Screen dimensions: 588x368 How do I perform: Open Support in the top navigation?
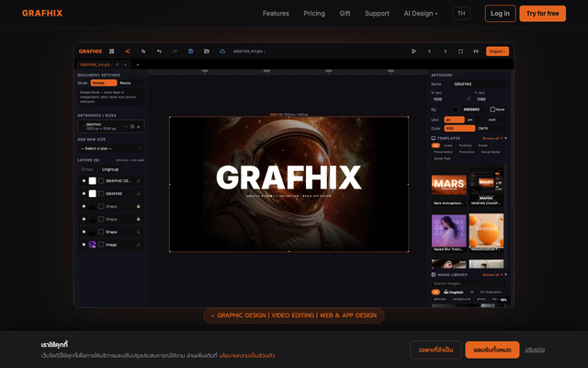coord(377,14)
